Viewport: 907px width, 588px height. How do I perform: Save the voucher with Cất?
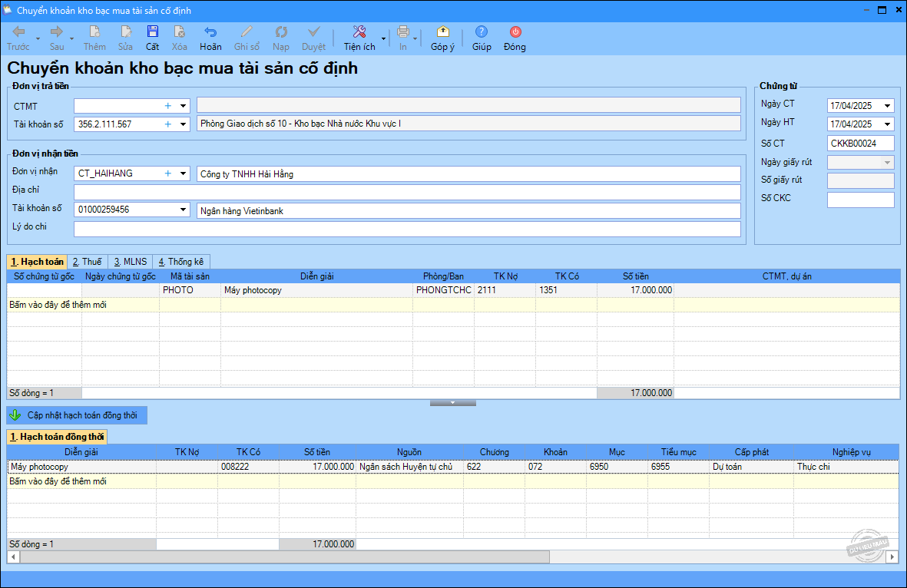tap(153, 38)
